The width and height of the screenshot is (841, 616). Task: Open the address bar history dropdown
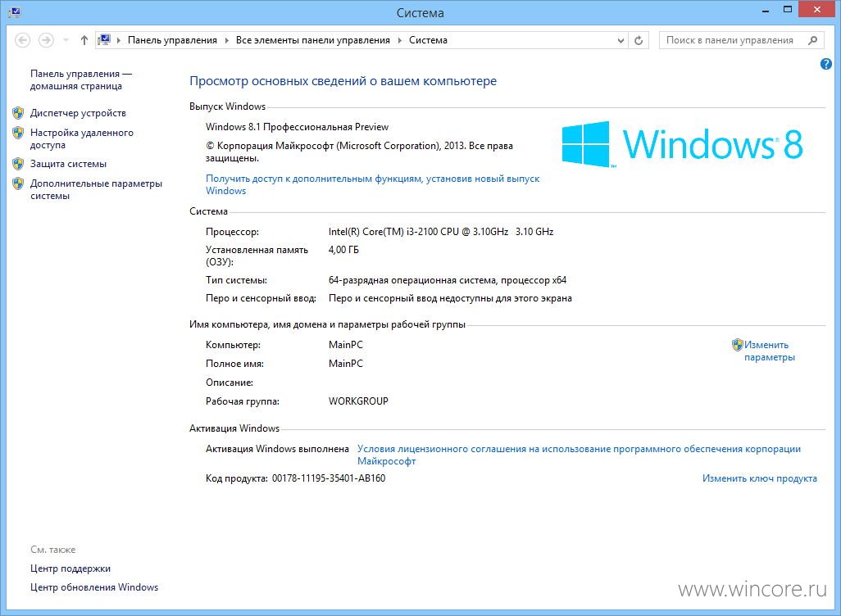tap(621, 40)
